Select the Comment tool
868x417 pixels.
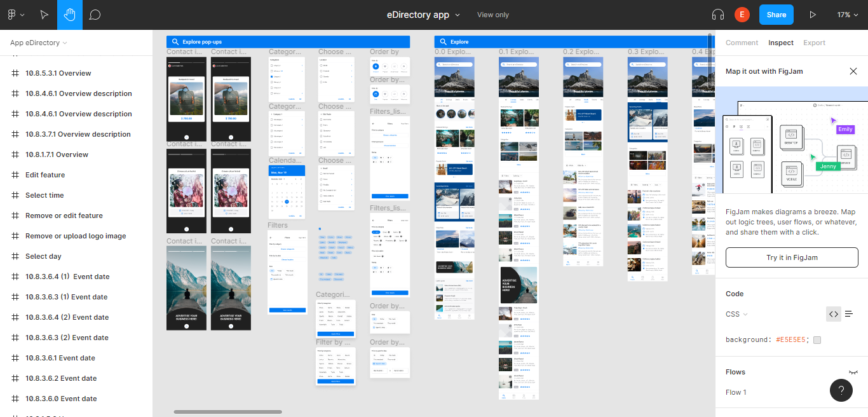pyautogui.click(x=95, y=15)
